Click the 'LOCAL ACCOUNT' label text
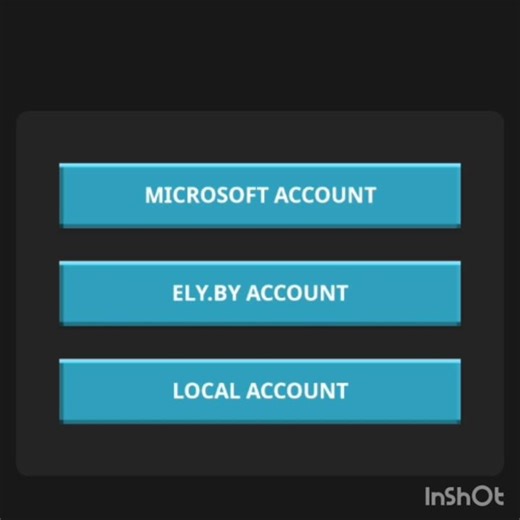 tap(260, 391)
